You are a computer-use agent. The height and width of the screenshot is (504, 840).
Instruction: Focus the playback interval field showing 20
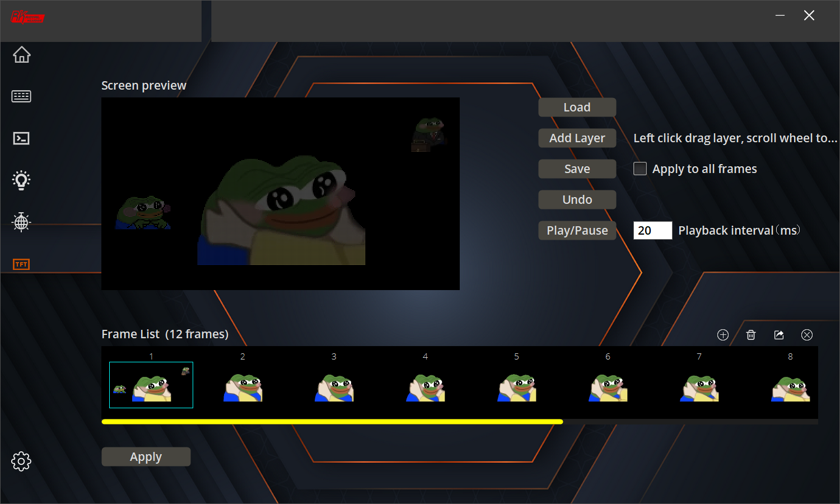[653, 231]
